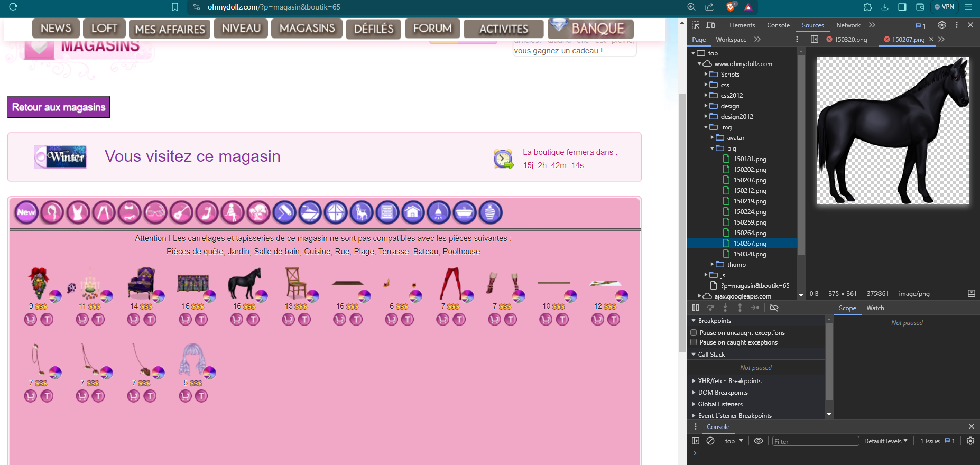Toggle the VPN button in browser toolbar
The image size is (980, 465).
coord(945,7)
